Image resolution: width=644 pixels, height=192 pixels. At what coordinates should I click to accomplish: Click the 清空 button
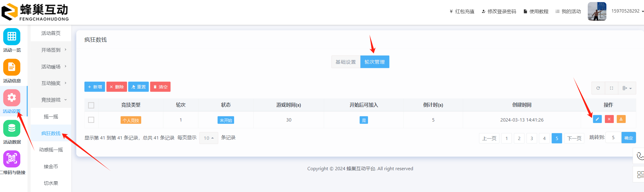tap(160, 87)
